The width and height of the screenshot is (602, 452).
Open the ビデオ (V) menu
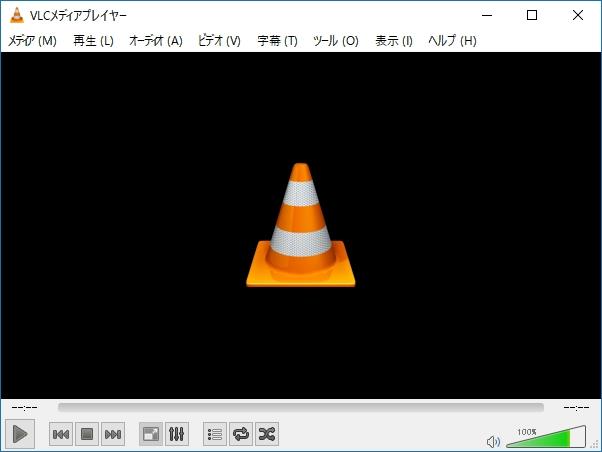219,40
